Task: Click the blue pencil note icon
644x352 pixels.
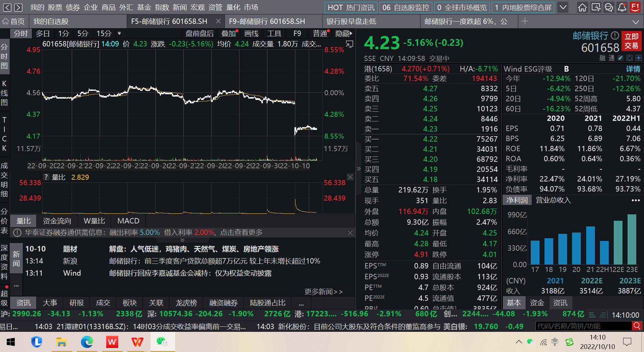Action: 620,58
